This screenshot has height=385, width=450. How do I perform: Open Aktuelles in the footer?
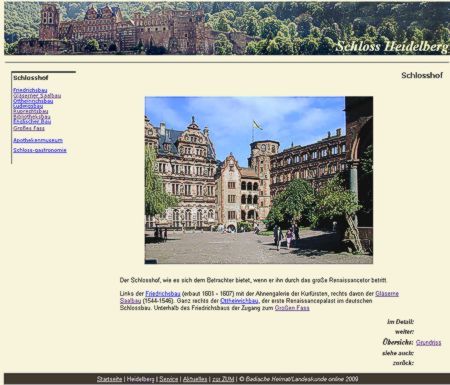pos(195,379)
